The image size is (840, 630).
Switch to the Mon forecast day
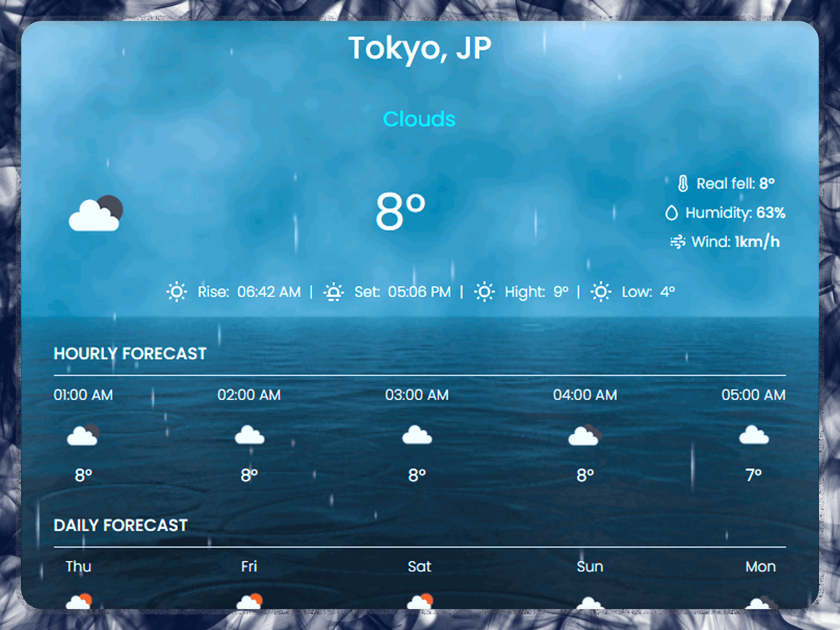coord(760,566)
